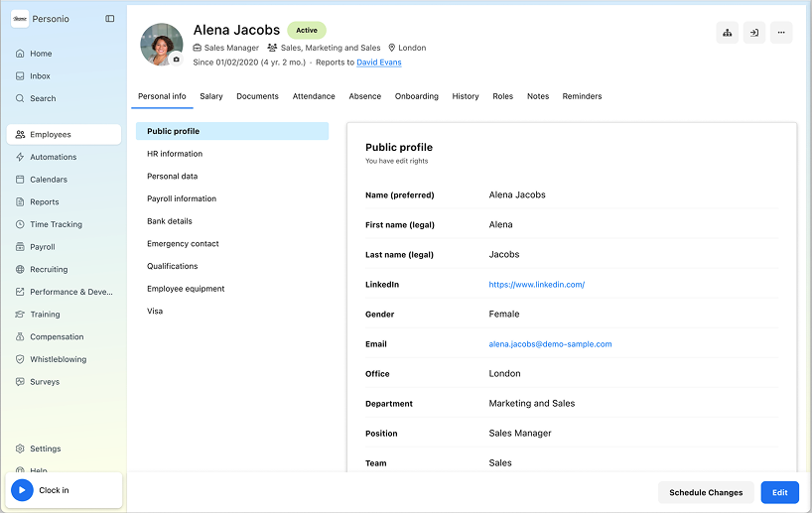Click the Whistleblowing shield icon
The height and width of the screenshot is (513, 812).
pos(20,359)
